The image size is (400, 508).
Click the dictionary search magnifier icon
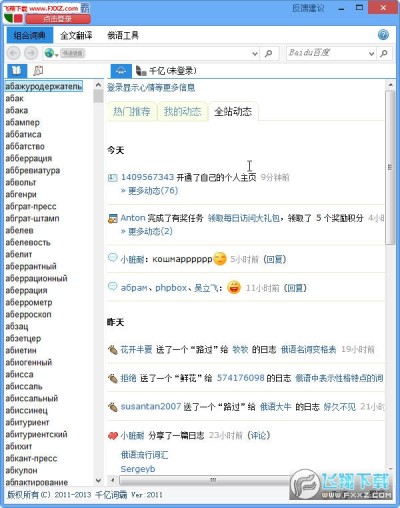268,53
